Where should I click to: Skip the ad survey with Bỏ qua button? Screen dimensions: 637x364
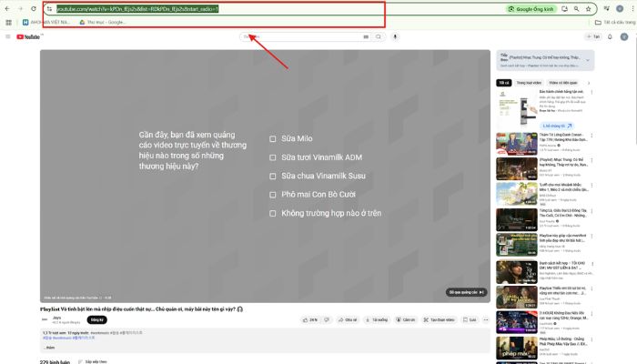pos(466,292)
